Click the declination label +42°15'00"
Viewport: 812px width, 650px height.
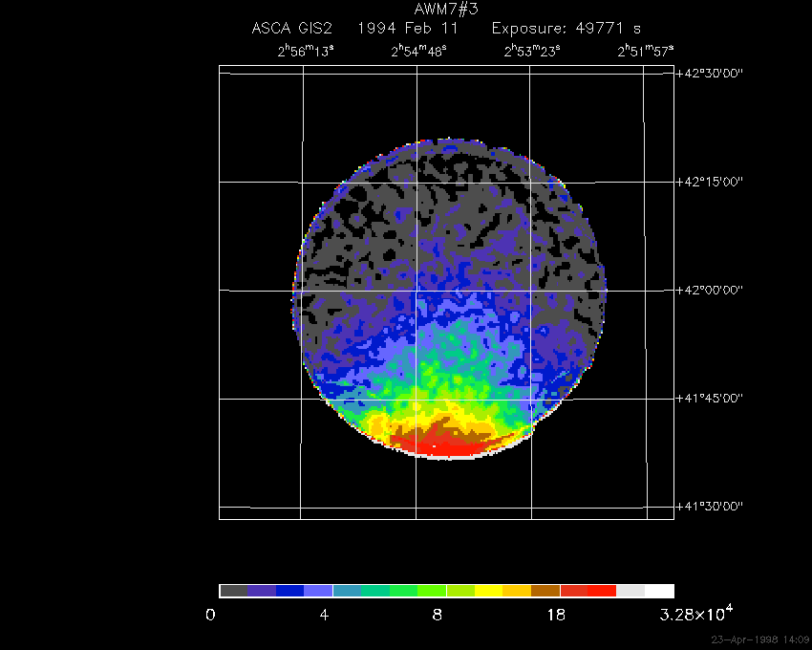pyautogui.click(x=710, y=182)
